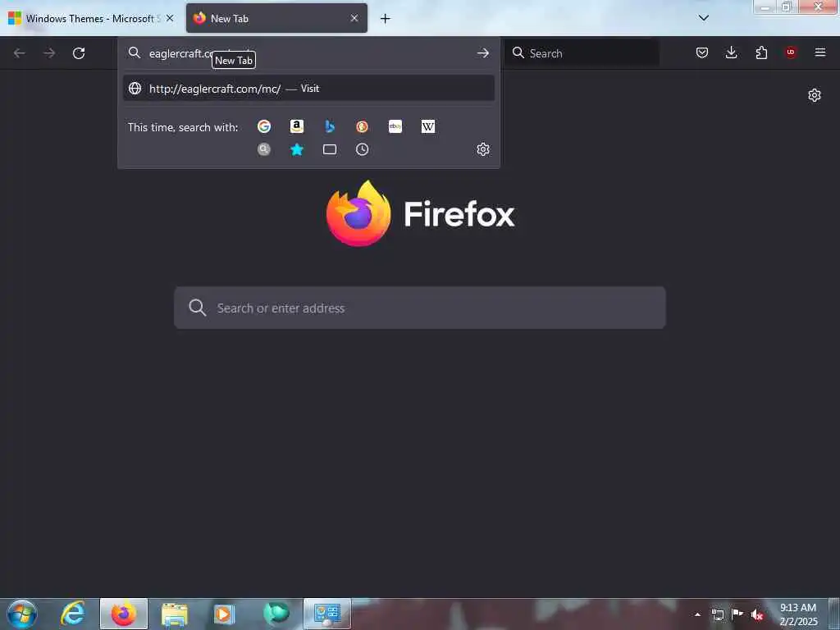Image resolution: width=840 pixels, height=630 pixels.
Task: Open Windows Explorer from the taskbar
Action: coord(175,614)
